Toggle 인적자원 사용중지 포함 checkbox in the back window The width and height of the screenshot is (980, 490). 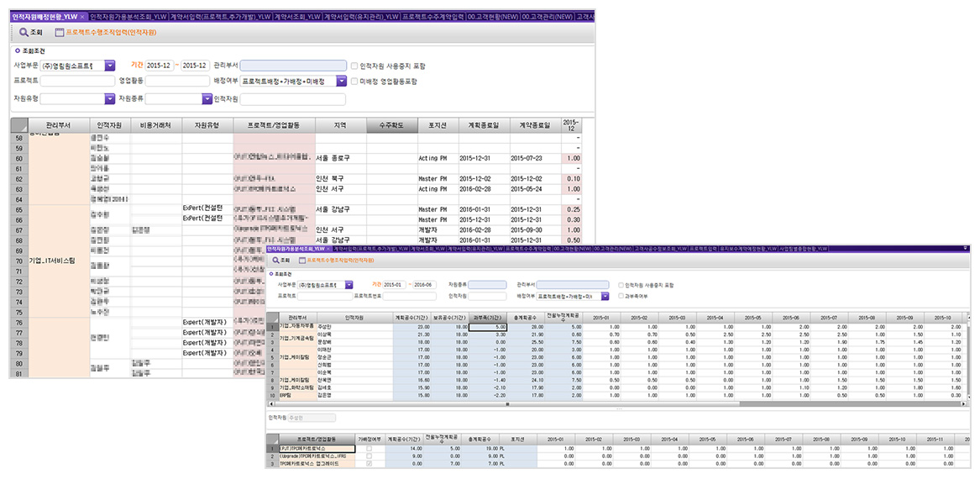(x=354, y=65)
